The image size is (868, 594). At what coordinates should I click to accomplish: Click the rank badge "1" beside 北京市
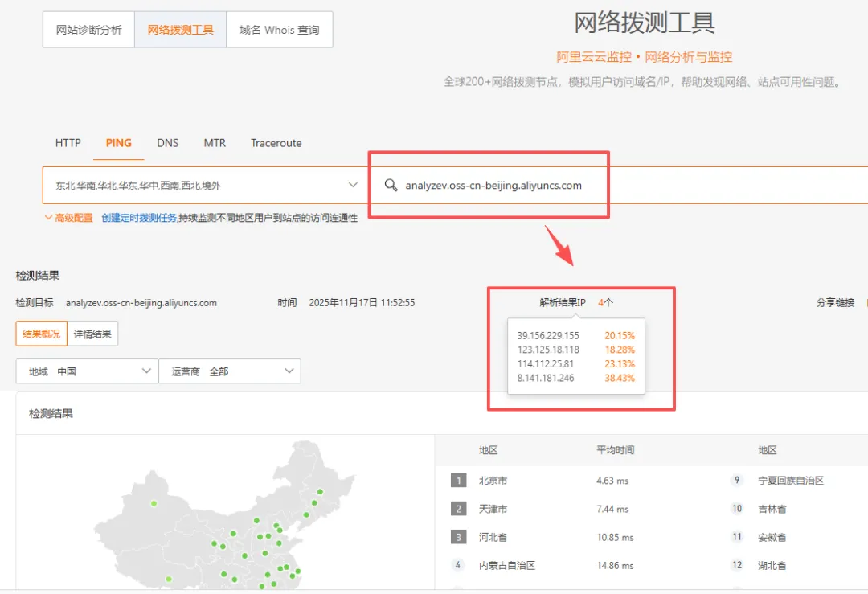click(x=458, y=480)
